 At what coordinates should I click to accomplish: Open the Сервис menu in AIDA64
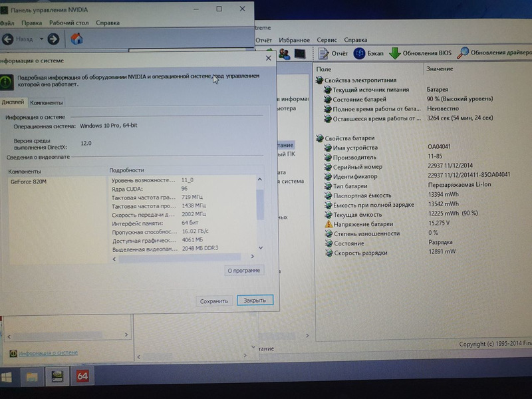tap(327, 40)
